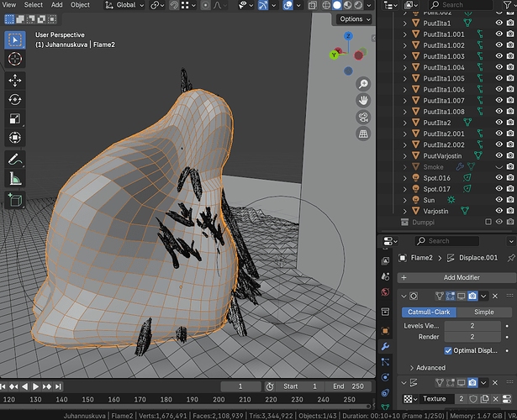Viewport: 517px width, 420px height.
Task: Toggle proportional editing in header
Action: pos(205,5)
